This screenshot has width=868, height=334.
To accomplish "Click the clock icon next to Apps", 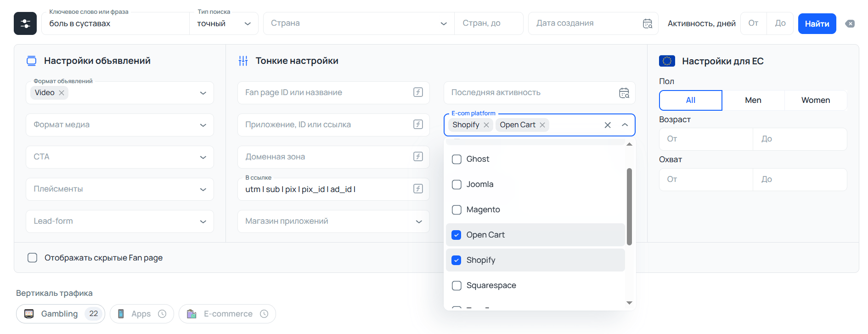I will pos(162,314).
